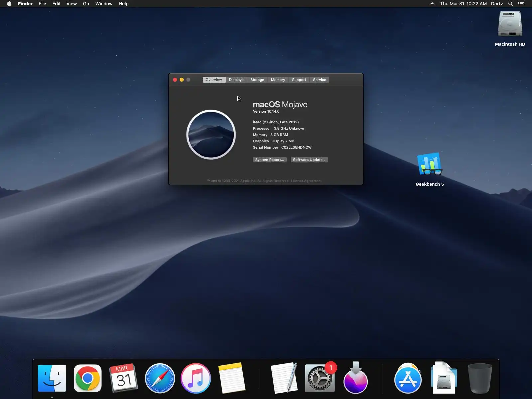This screenshot has height=399, width=532.
Task: Open the macOS Monterey installer in the Dock
Action: [356, 378]
